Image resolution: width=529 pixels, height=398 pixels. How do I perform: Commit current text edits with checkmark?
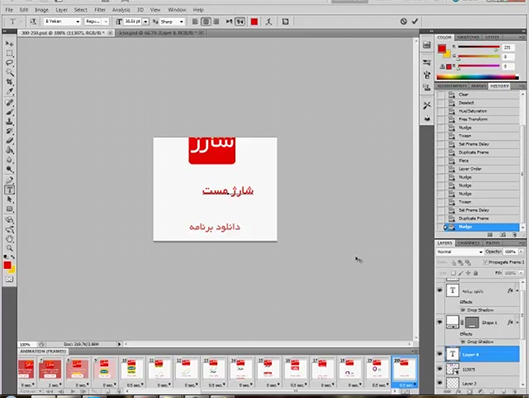415,21
